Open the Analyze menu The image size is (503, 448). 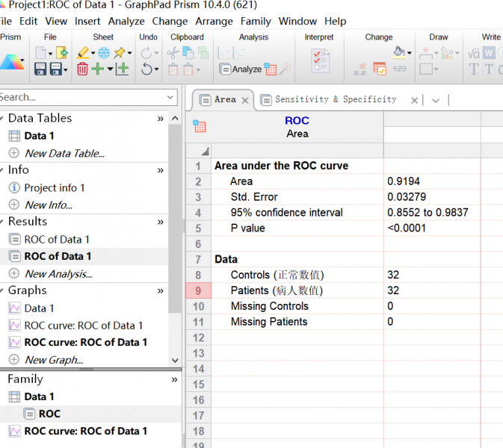coord(126,21)
